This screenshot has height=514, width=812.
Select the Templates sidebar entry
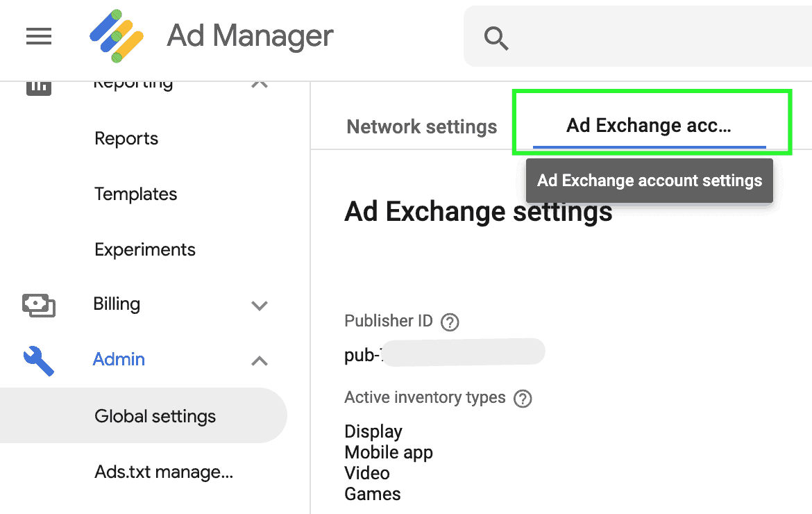pyautogui.click(x=135, y=194)
